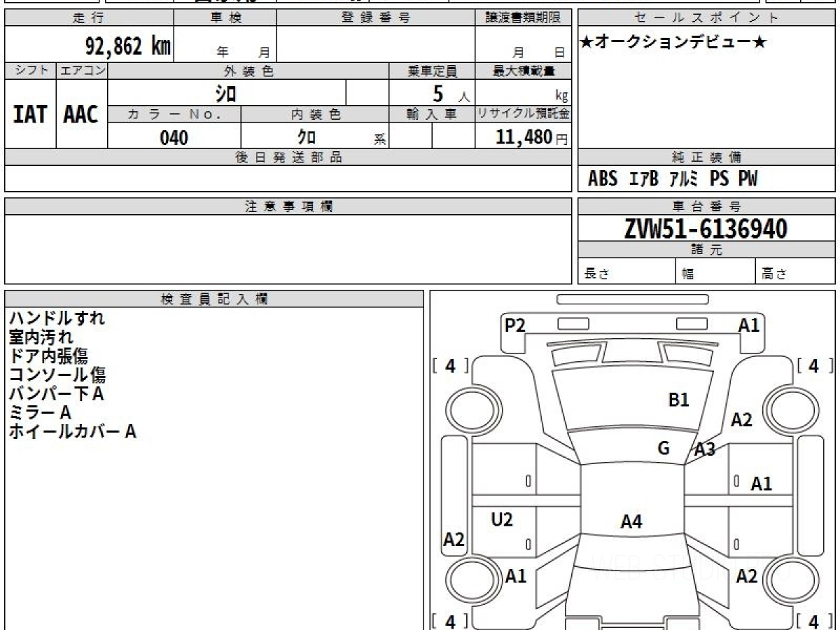
Task: Click the A3 damage mark on diagram
Action: point(705,449)
